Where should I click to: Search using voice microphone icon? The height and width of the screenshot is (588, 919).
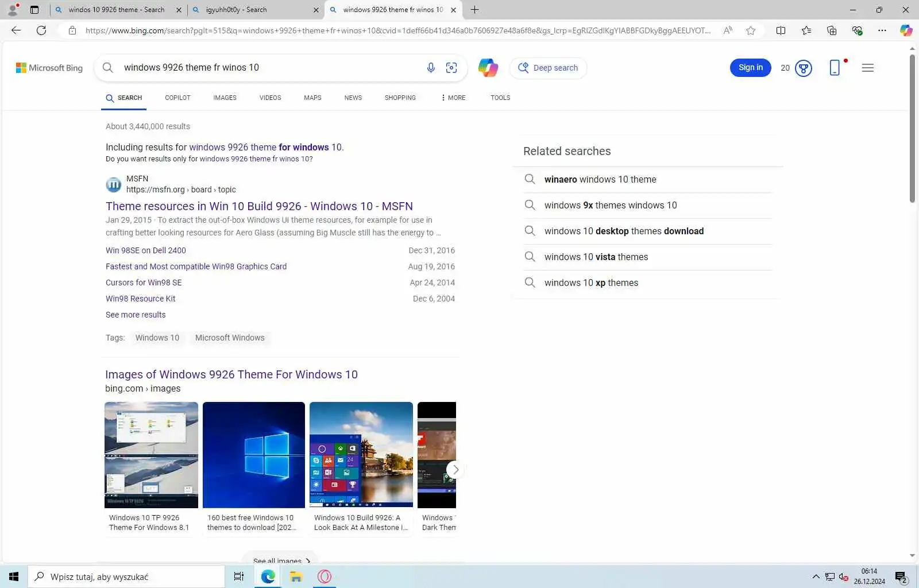pyautogui.click(x=431, y=68)
